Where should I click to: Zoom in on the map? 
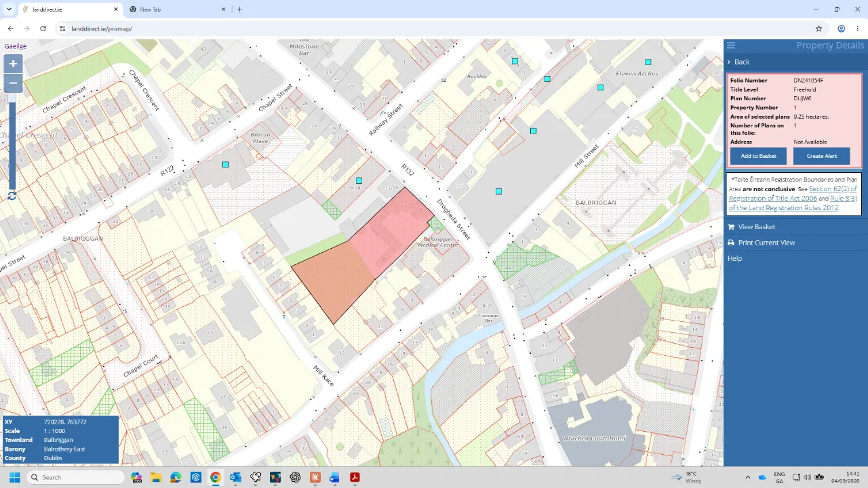[x=13, y=64]
